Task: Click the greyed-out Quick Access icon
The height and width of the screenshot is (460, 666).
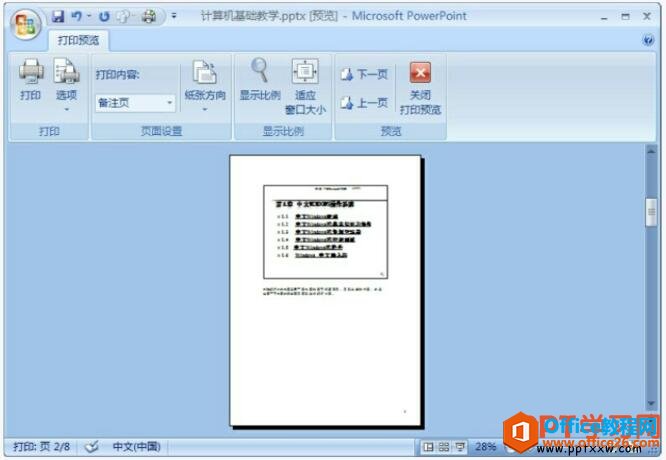Action: pyautogui.click(x=124, y=17)
